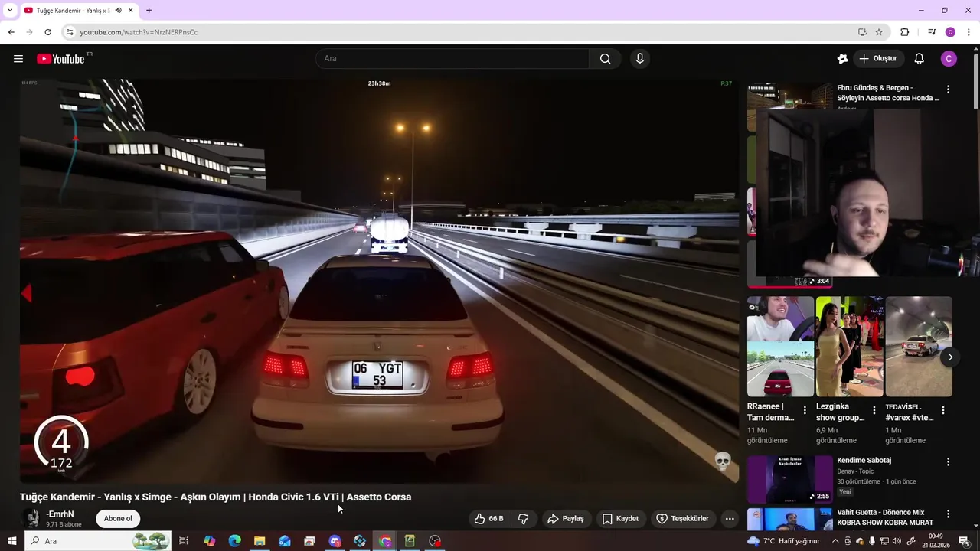Open options menu for RRaenee short
Viewport: 980px width, 551px height.
(x=804, y=410)
